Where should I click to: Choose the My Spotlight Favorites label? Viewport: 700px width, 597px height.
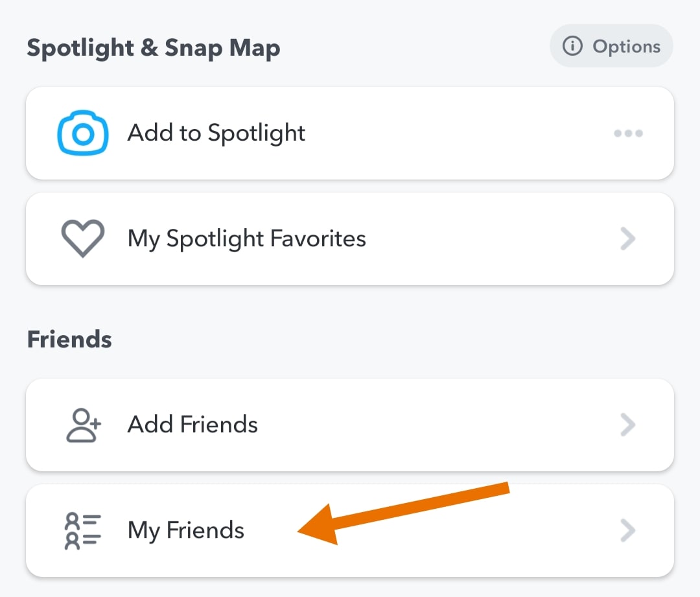coord(246,239)
